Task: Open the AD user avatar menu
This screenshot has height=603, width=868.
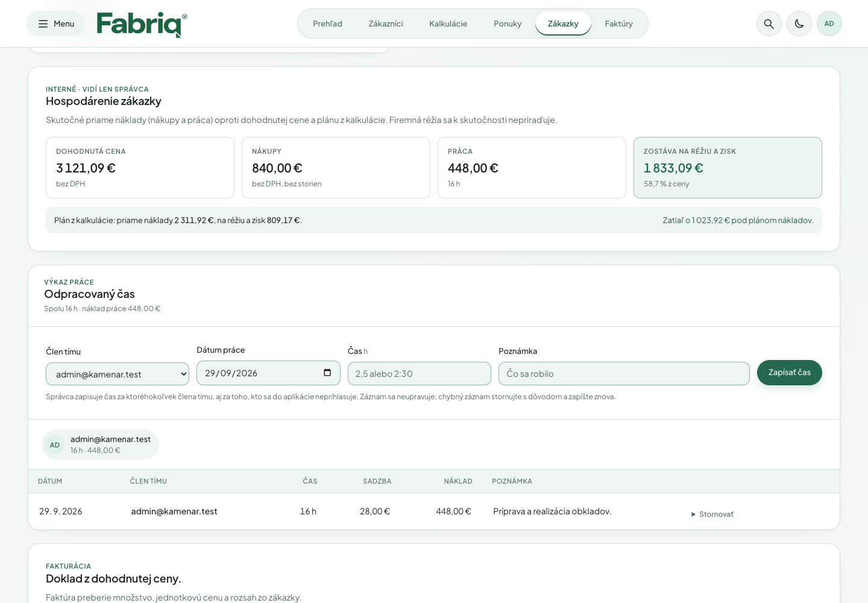Action: [x=829, y=24]
